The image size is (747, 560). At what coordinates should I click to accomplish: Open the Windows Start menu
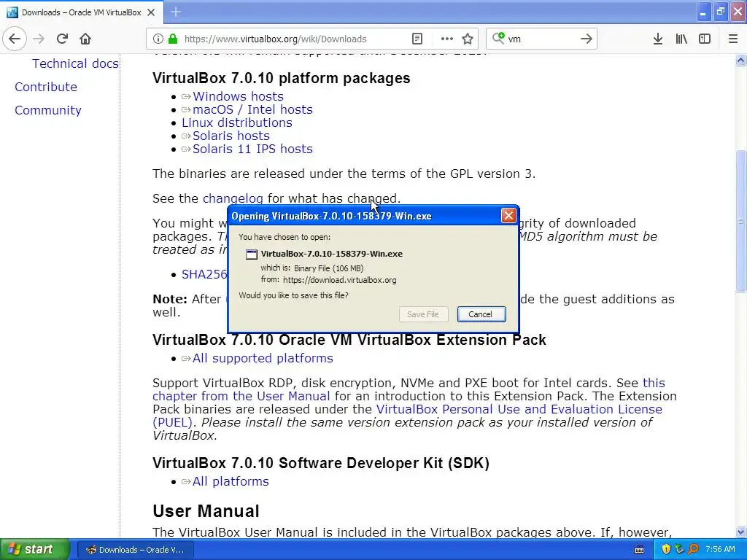tap(34, 550)
